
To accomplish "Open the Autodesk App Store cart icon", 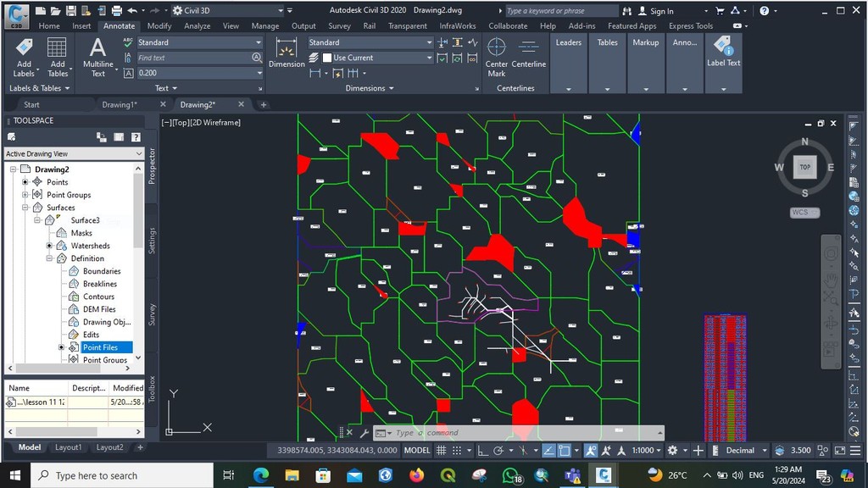I will (720, 10).
